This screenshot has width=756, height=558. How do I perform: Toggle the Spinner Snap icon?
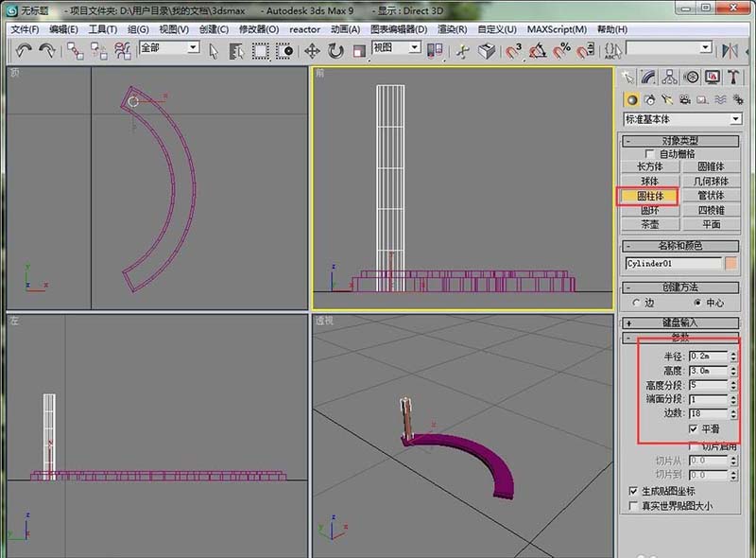(585, 51)
